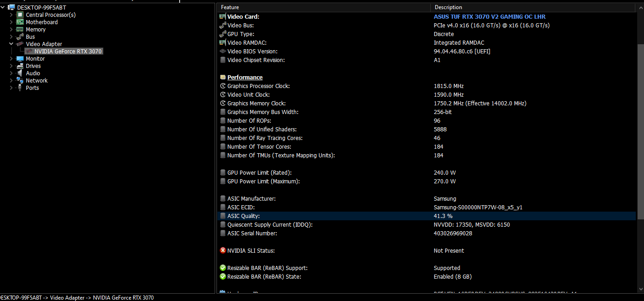
Task: Click the Monitor icon in the tree
Action: click(x=20, y=58)
